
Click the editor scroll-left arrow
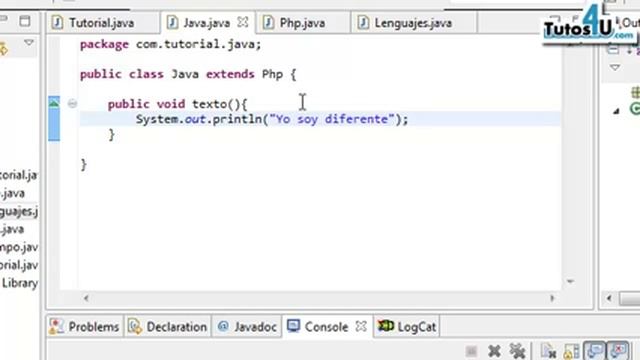tap(86, 298)
